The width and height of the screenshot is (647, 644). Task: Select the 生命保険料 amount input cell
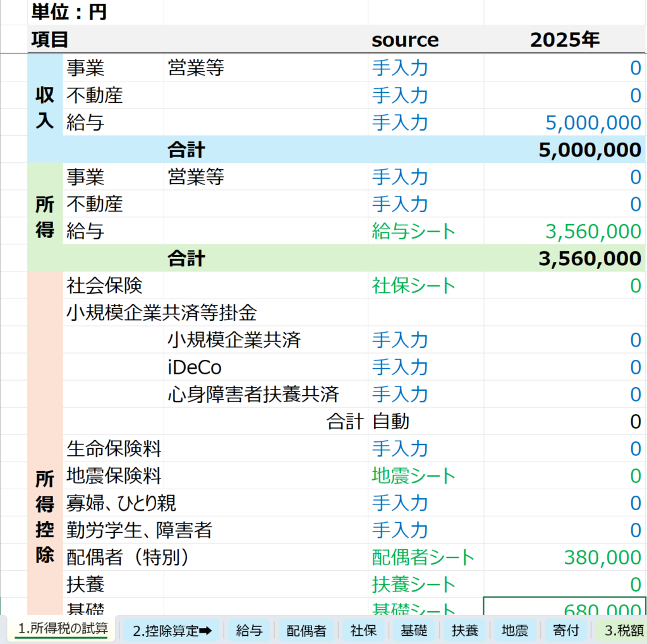click(565, 449)
